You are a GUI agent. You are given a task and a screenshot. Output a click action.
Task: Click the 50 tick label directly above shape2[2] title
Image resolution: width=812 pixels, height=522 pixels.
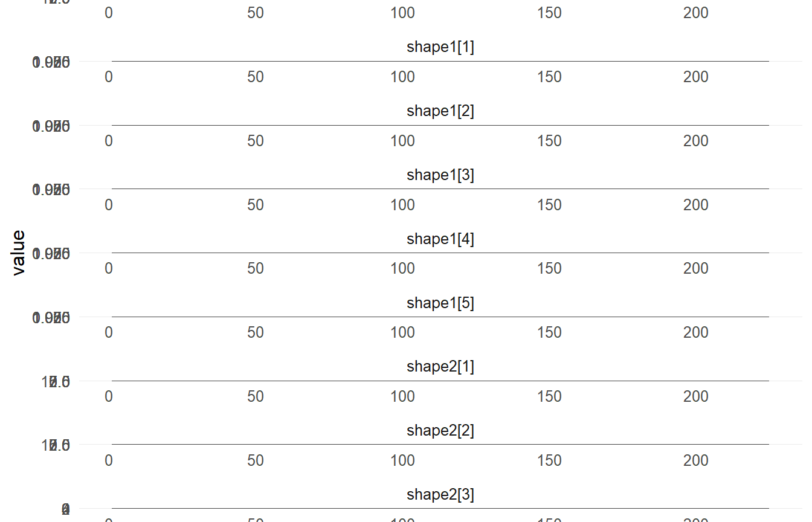(256, 397)
